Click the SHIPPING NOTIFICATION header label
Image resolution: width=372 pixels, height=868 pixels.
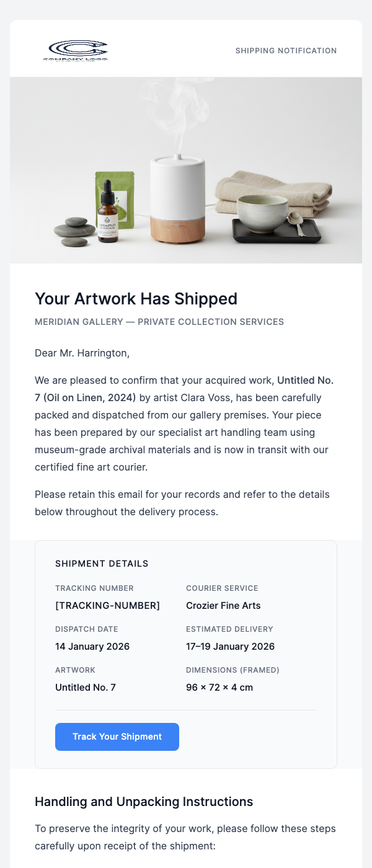pyautogui.click(x=286, y=51)
